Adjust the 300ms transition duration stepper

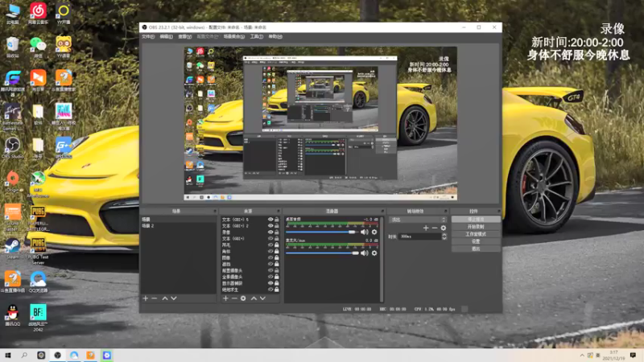(444, 237)
